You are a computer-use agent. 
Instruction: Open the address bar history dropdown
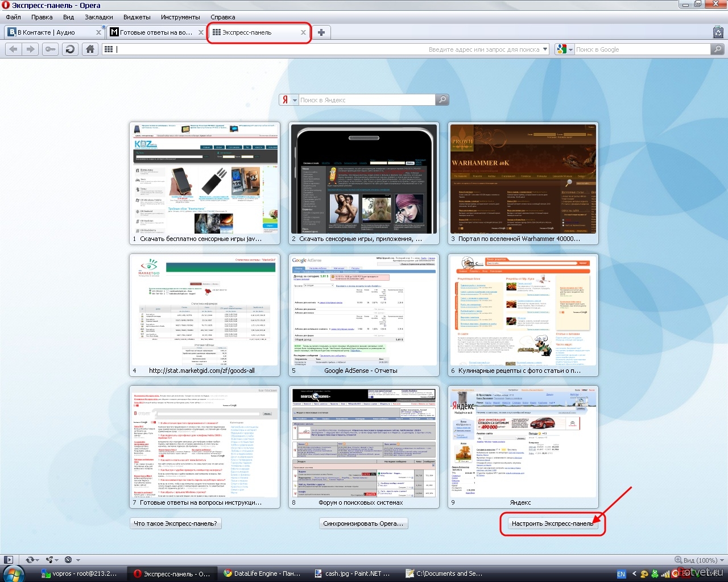tap(545, 49)
